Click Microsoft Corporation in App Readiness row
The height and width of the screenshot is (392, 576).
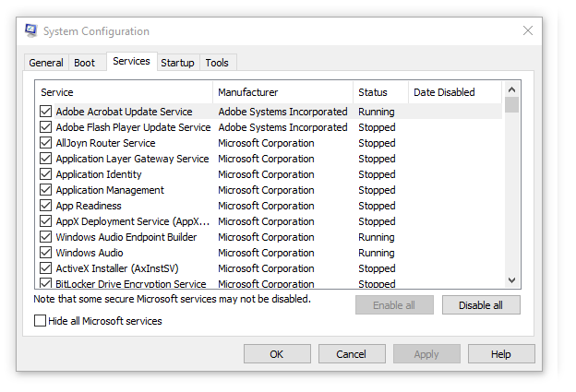coord(267,206)
